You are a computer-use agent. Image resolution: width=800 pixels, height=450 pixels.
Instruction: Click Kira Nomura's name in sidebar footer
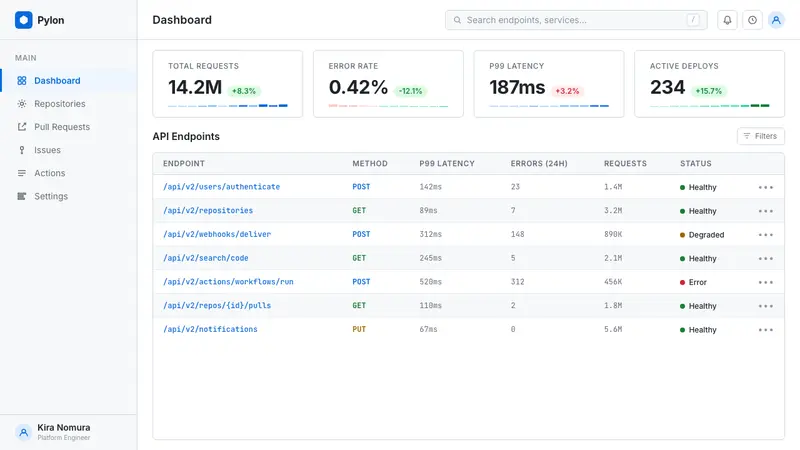(x=64, y=428)
